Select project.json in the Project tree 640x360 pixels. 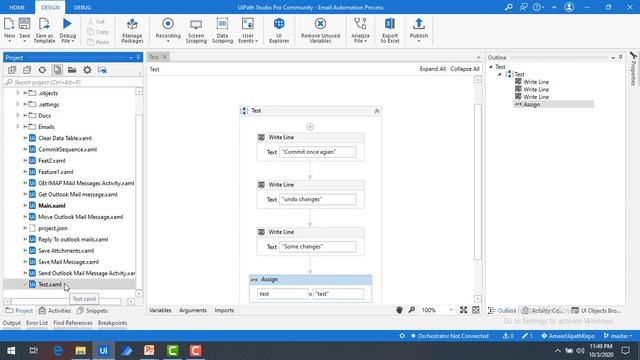53,228
